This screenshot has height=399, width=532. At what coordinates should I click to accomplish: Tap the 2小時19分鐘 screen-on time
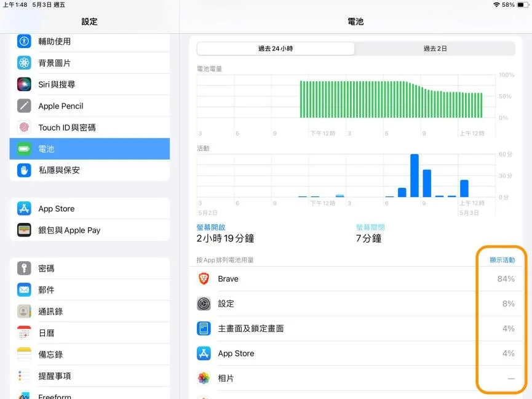225,238
